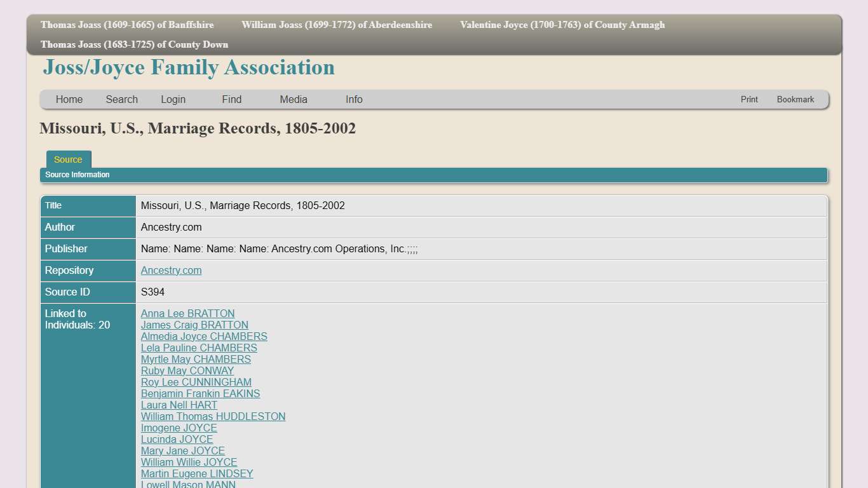Switch to the Source tab
868x488 pixels.
click(x=68, y=159)
